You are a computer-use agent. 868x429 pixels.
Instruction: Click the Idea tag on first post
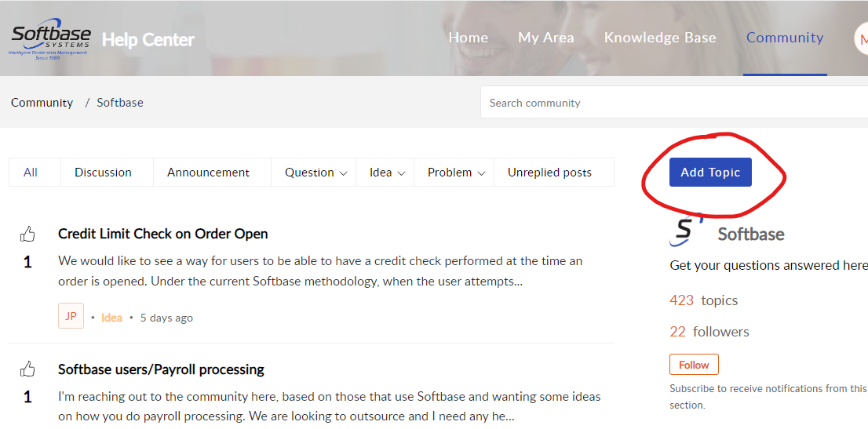tap(111, 318)
